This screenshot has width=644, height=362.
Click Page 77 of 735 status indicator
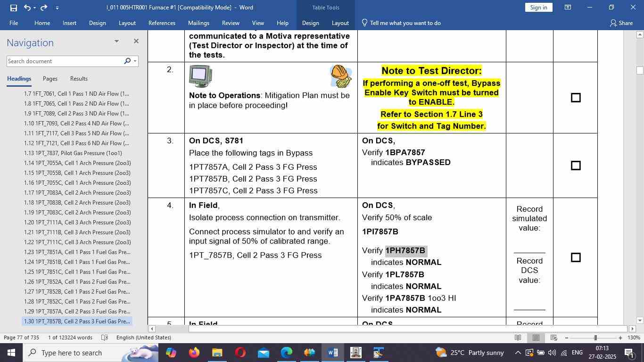[21, 337]
